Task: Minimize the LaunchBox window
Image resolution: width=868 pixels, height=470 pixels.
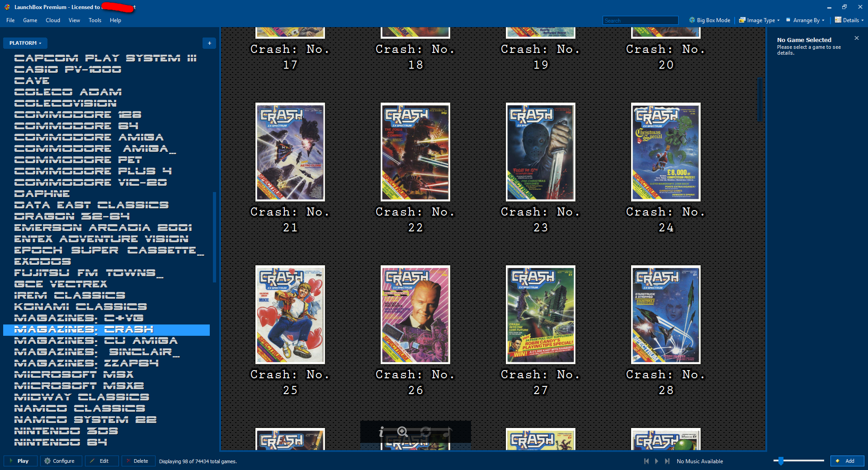Action: pos(829,7)
